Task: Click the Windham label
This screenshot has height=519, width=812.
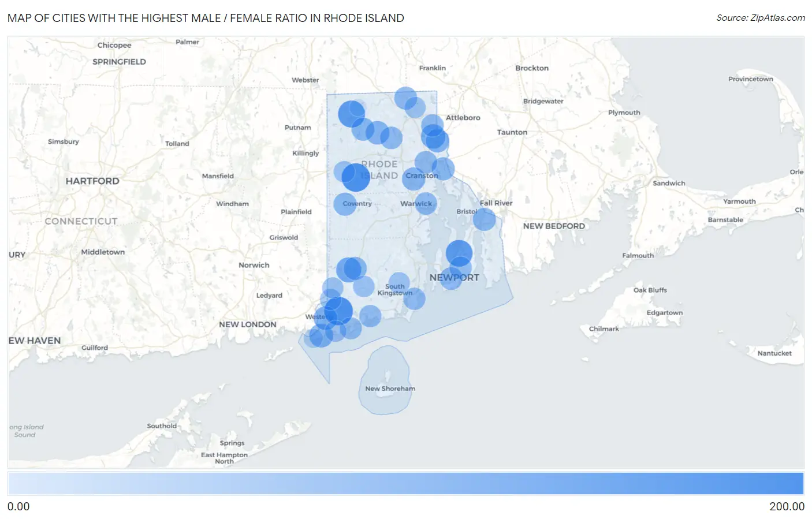Action: point(232,204)
